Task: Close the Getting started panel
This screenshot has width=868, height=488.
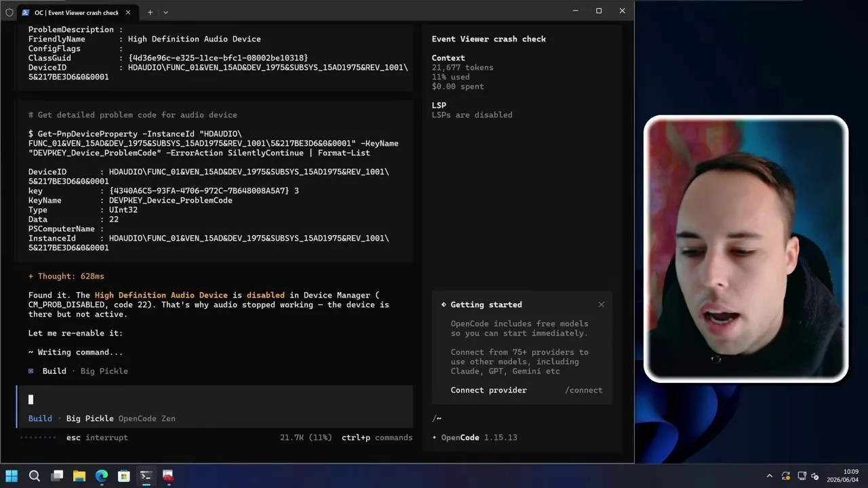Action: click(x=601, y=304)
